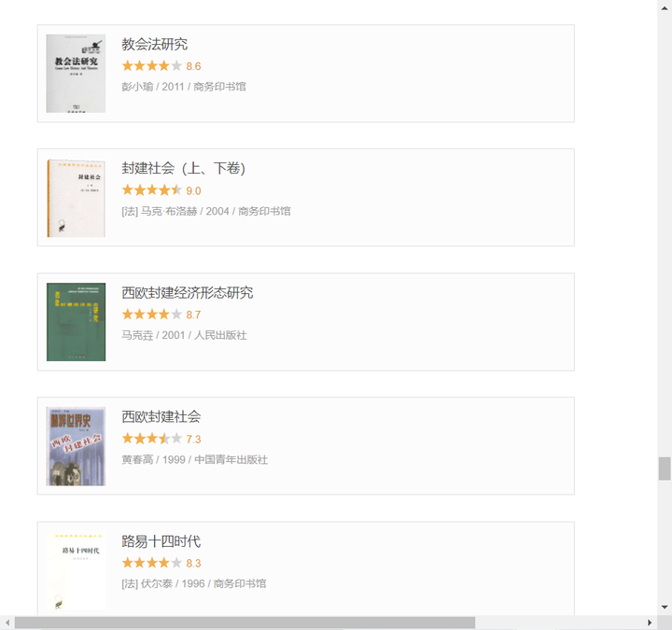Open the book title 封建社会（上、下卷）
This screenshot has width=672, height=630.
183,168
